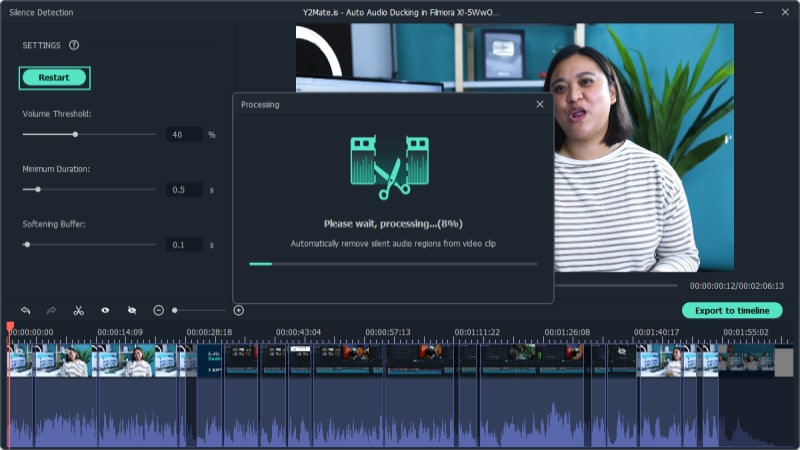Image resolution: width=800 pixels, height=450 pixels.
Task: Click the redo arrow icon
Action: pyautogui.click(x=52, y=310)
